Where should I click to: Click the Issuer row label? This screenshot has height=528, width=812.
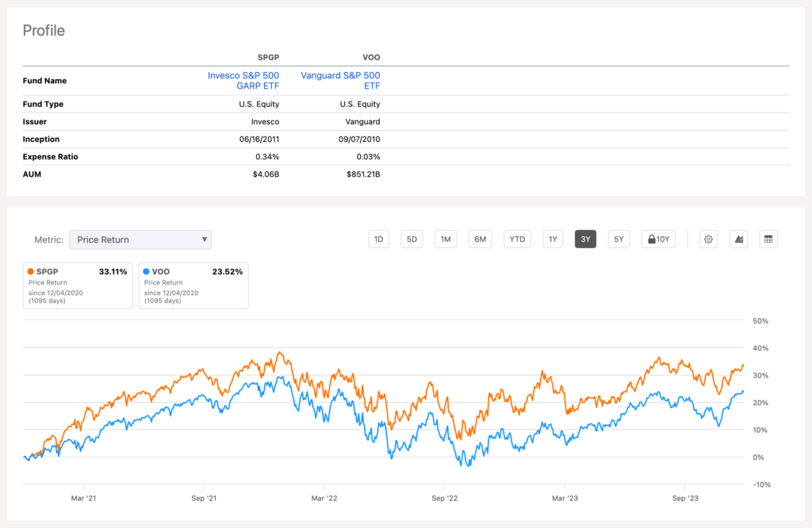point(35,121)
